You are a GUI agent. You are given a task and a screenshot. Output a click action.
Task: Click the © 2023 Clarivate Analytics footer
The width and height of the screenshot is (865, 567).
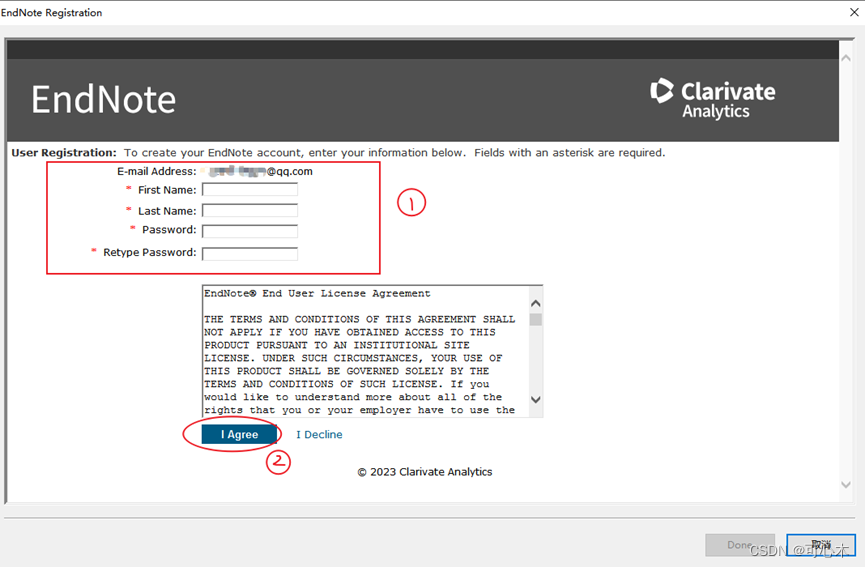click(x=425, y=472)
